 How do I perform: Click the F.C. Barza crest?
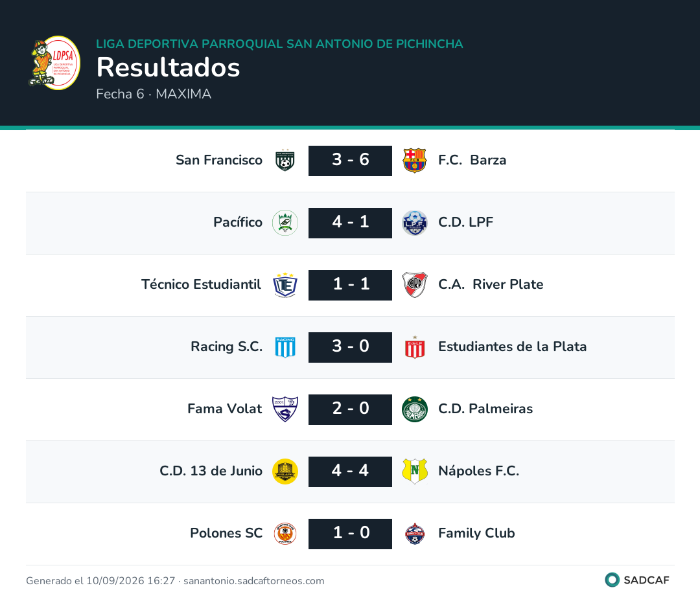[415, 161]
